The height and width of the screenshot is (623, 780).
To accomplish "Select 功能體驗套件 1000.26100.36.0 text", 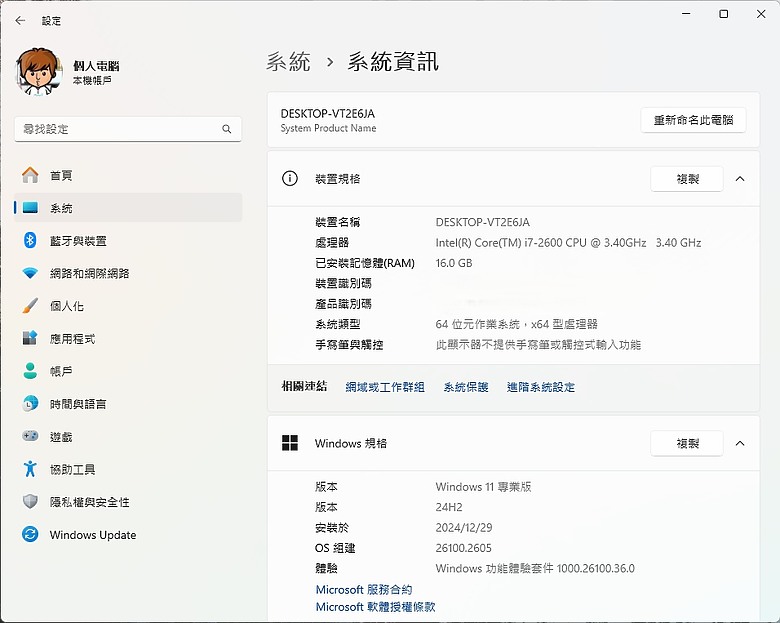I will (x=535, y=568).
